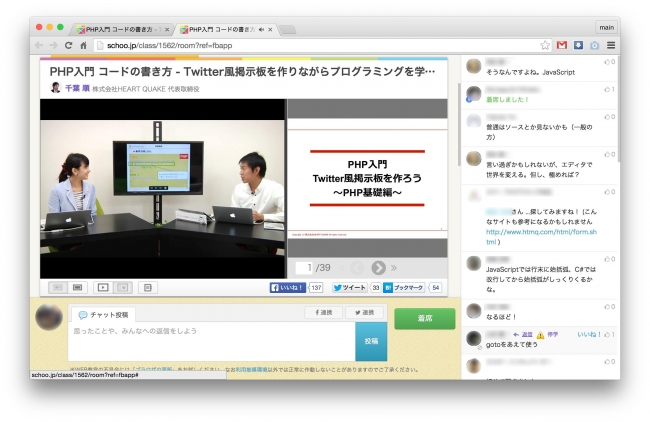Viewport: 650px width, 422px height.
Task: Focus the address bar showing schoo.jp/class/1562
Action: coord(317,45)
